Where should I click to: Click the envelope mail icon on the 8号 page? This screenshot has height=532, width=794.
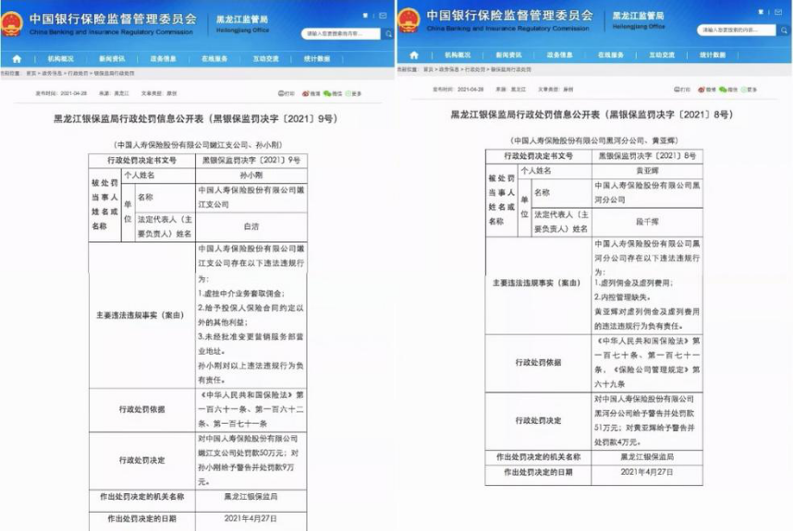[779, 12]
